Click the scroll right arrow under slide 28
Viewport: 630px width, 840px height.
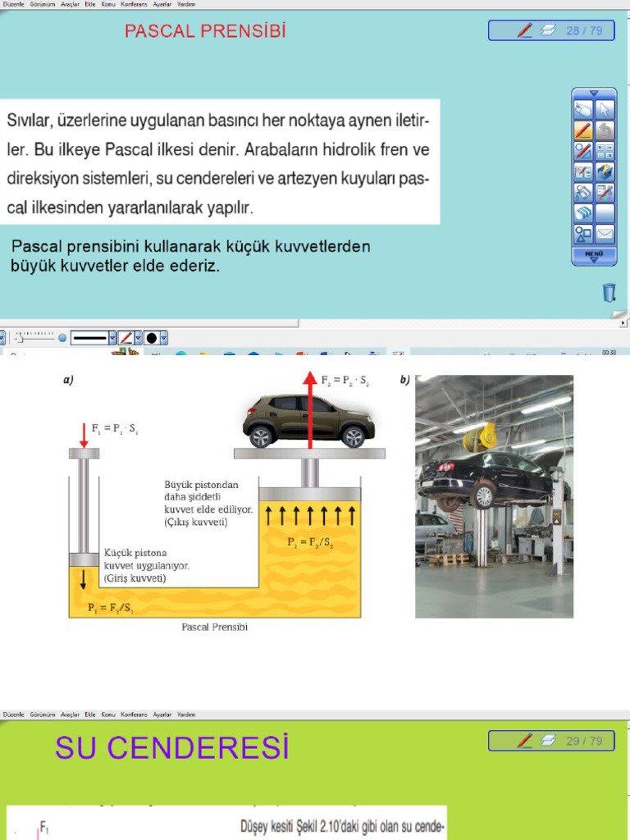tap(623, 323)
